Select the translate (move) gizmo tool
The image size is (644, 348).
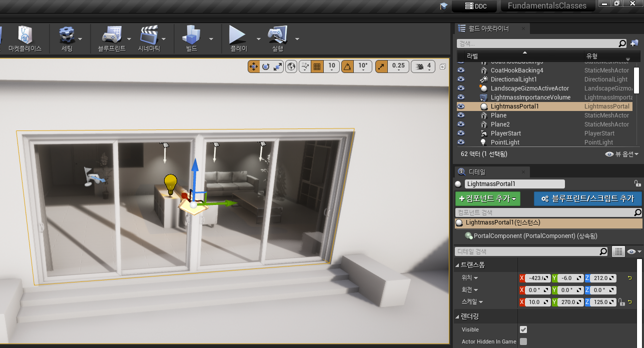(x=254, y=66)
